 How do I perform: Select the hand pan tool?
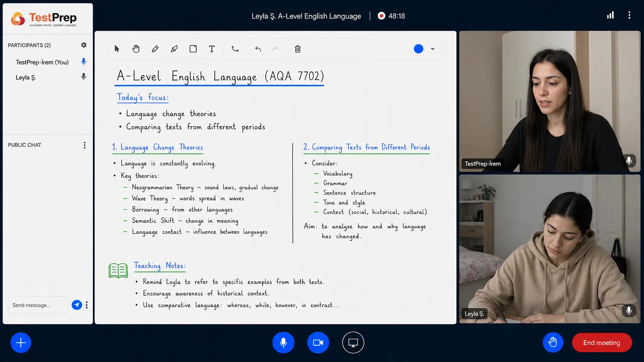click(136, 49)
